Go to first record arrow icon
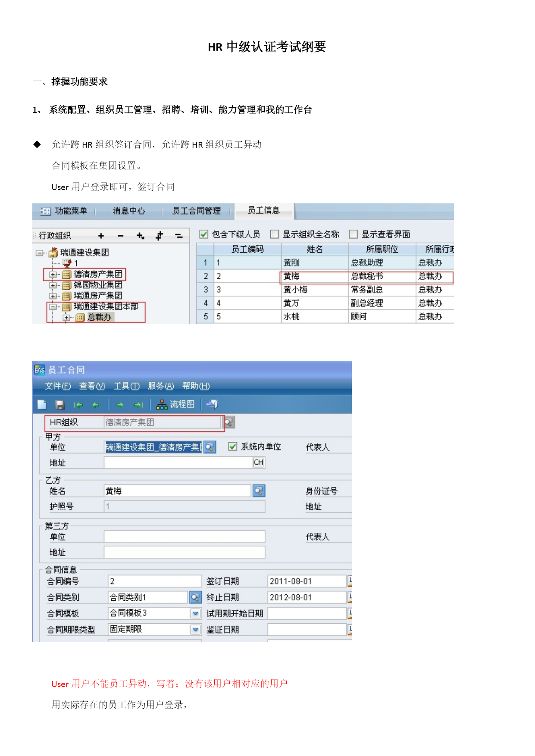The width and height of the screenshot is (535, 756). coord(78,405)
